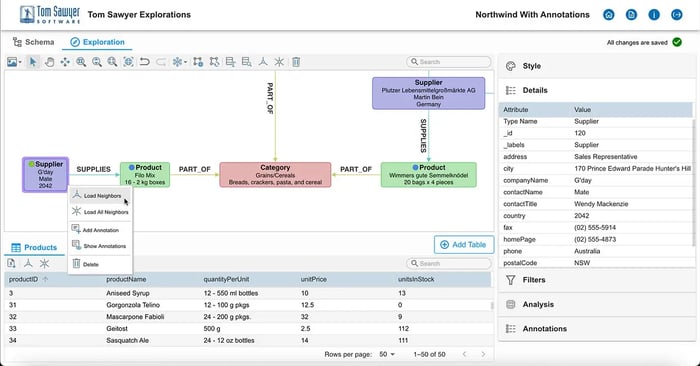Image resolution: width=700 pixels, height=366 pixels.
Task: Open the document icon in header
Action: click(631, 15)
